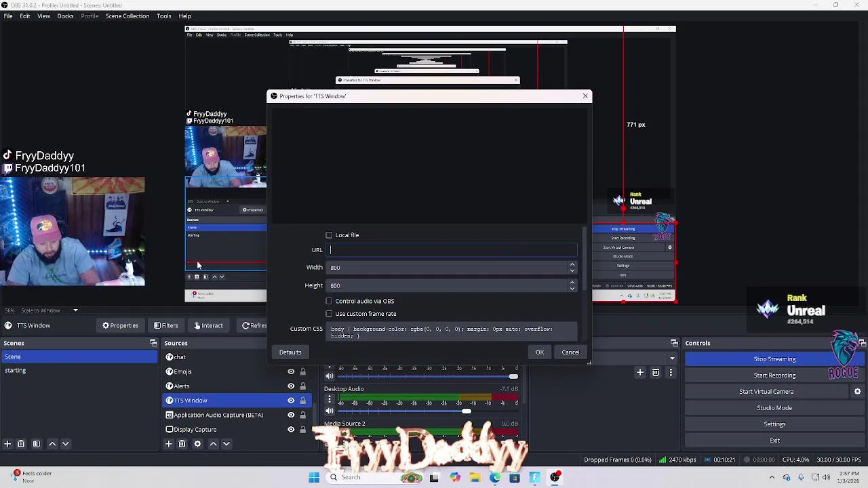Move scene down with arrow icon
The image size is (868, 488).
pos(66,444)
